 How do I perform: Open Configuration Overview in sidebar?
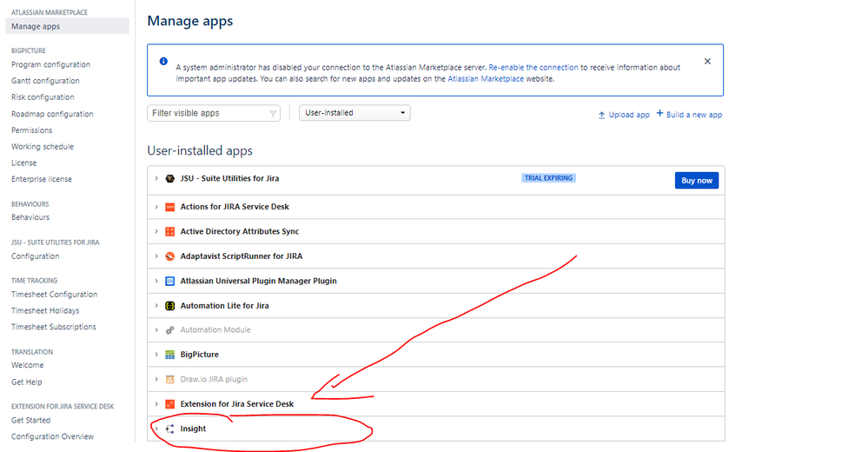[53, 436]
